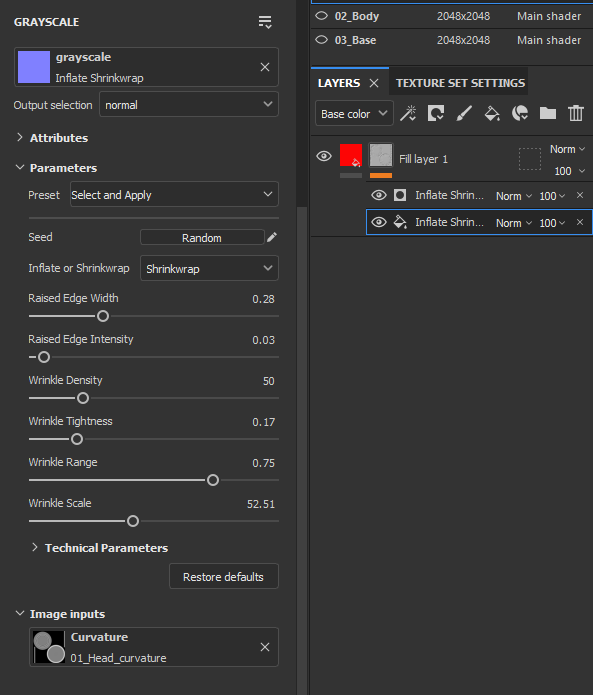Viewport: 593px width, 695px height.
Task: Toggle visibility of the 03_Base texture set
Action: coord(321,40)
